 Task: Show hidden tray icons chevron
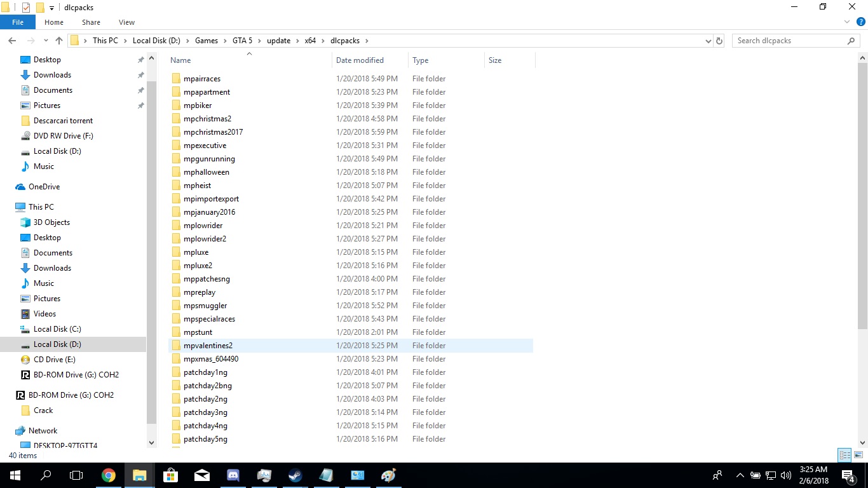click(x=740, y=475)
